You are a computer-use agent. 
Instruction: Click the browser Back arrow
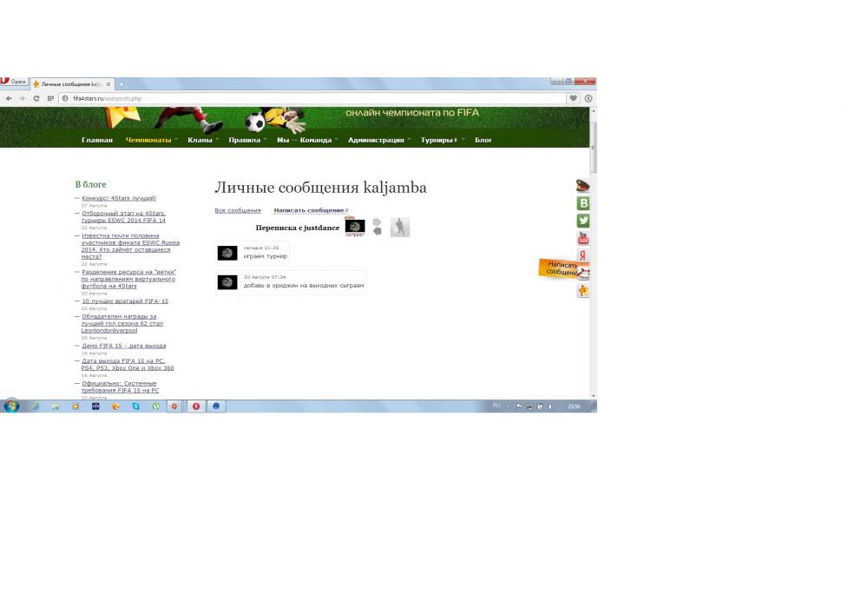(x=9, y=98)
